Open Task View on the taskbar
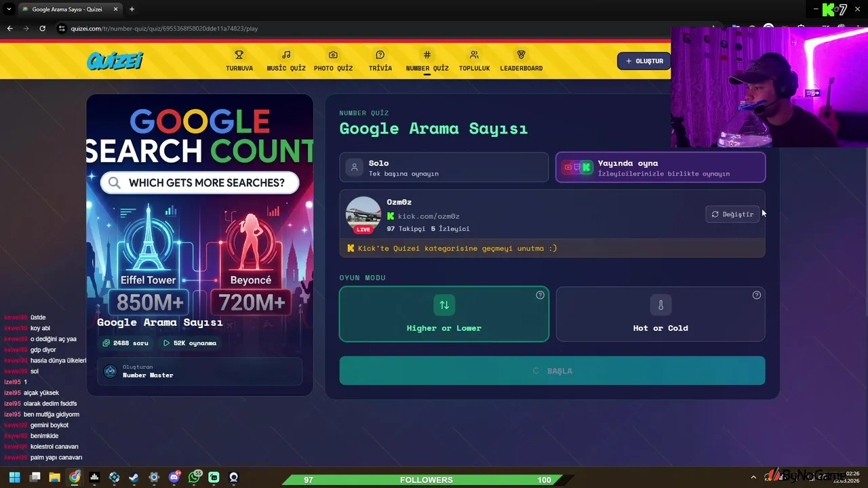 pos(35,478)
